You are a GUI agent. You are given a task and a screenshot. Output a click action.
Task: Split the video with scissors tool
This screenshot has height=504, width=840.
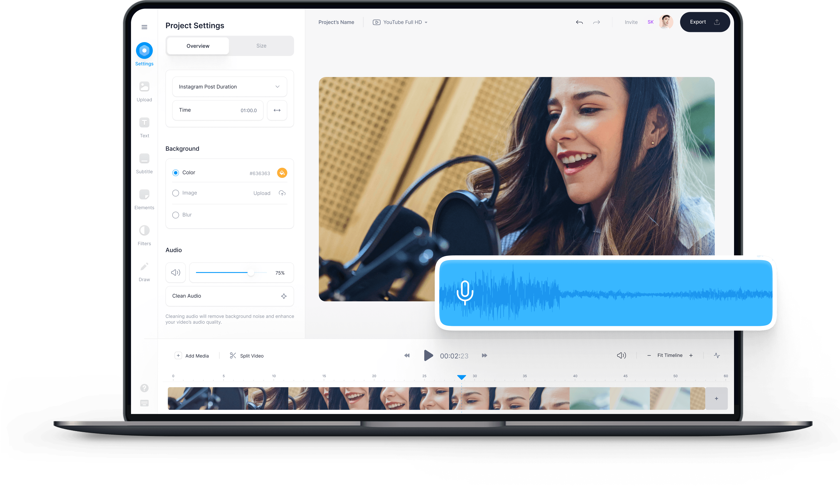[246, 355]
